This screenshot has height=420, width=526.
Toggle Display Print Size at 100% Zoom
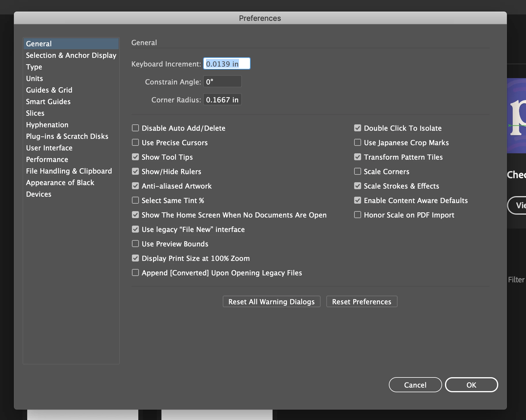tap(135, 258)
